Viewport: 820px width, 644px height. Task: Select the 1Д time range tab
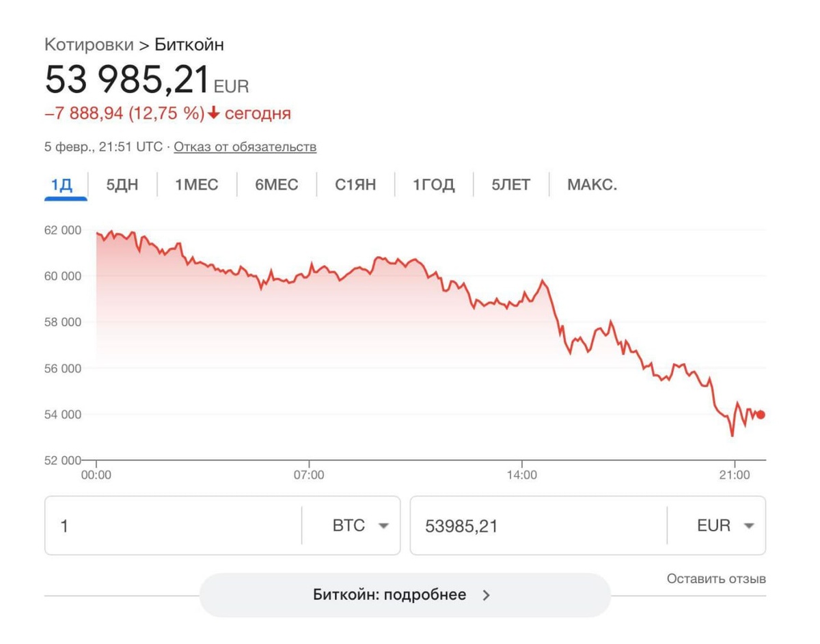[61, 184]
